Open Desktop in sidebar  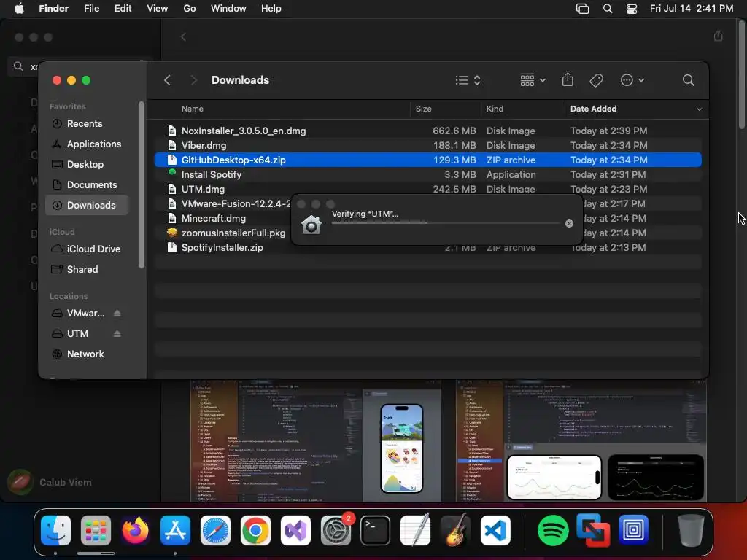click(x=87, y=164)
